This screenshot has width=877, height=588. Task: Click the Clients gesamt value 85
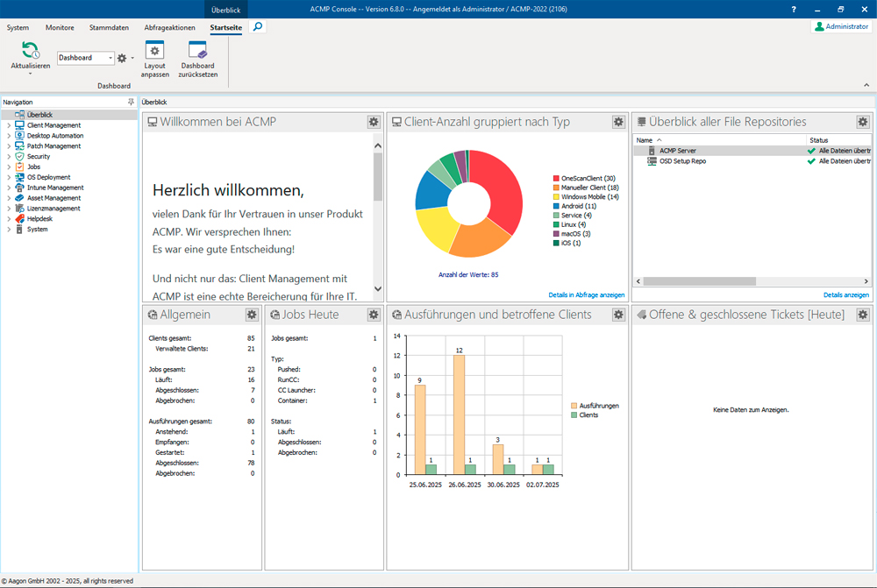tap(251, 338)
